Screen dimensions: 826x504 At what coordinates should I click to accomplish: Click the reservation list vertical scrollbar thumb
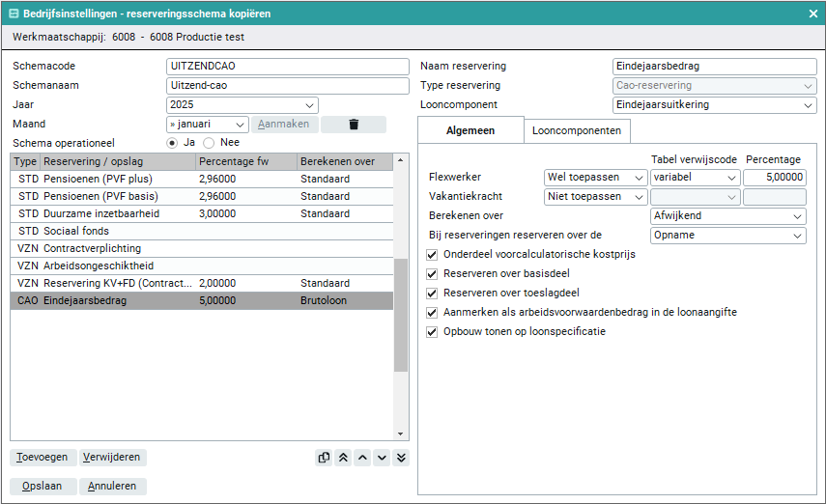pyautogui.click(x=401, y=315)
